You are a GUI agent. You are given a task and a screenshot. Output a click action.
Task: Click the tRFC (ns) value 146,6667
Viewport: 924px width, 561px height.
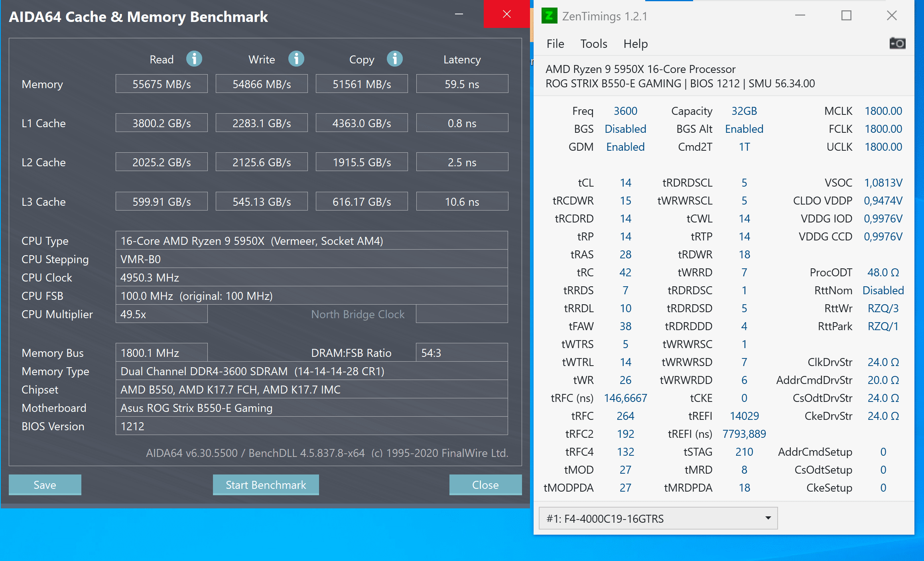(625, 398)
